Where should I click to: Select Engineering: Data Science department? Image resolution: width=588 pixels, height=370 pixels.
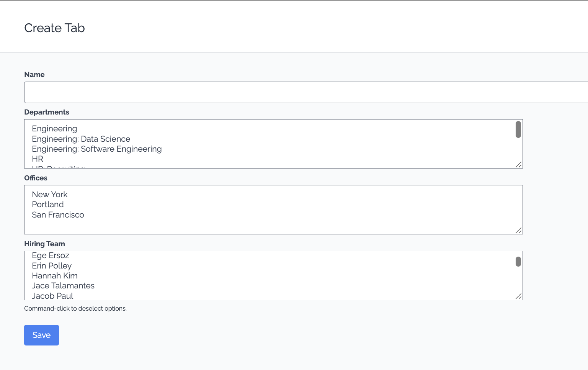tap(81, 139)
